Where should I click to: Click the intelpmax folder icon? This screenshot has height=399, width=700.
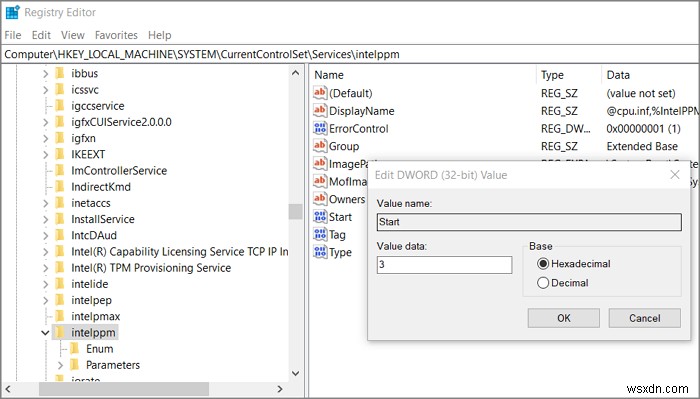pyautogui.click(x=60, y=316)
